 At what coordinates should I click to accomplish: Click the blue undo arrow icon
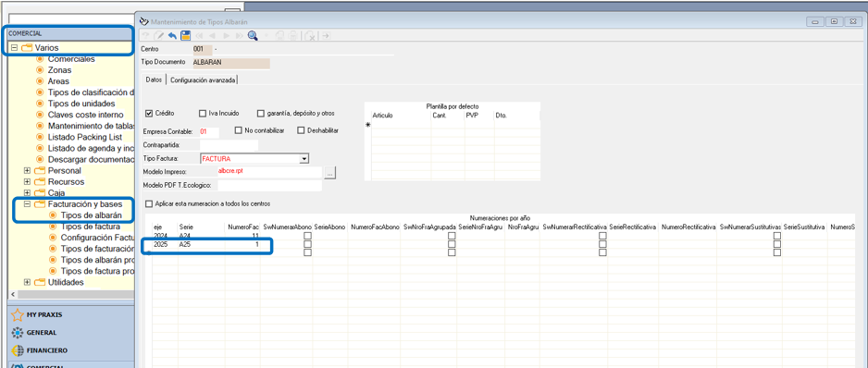point(172,36)
